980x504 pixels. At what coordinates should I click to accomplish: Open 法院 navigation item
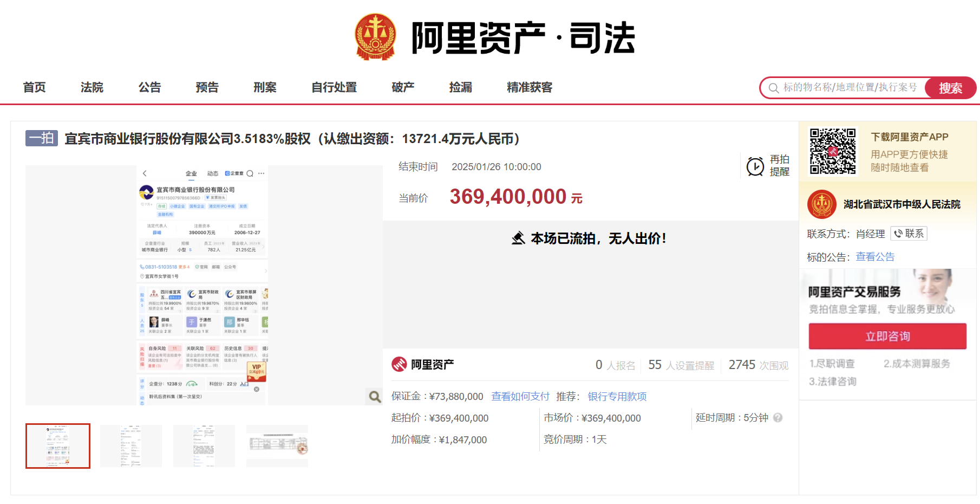(x=92, y=87)
